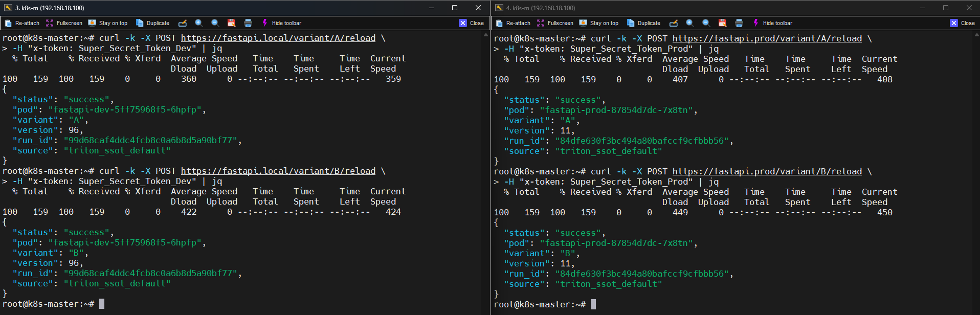Click the title bar icon of window 3
The width and height of the screenshot is (980, 315).
(8, 8)
